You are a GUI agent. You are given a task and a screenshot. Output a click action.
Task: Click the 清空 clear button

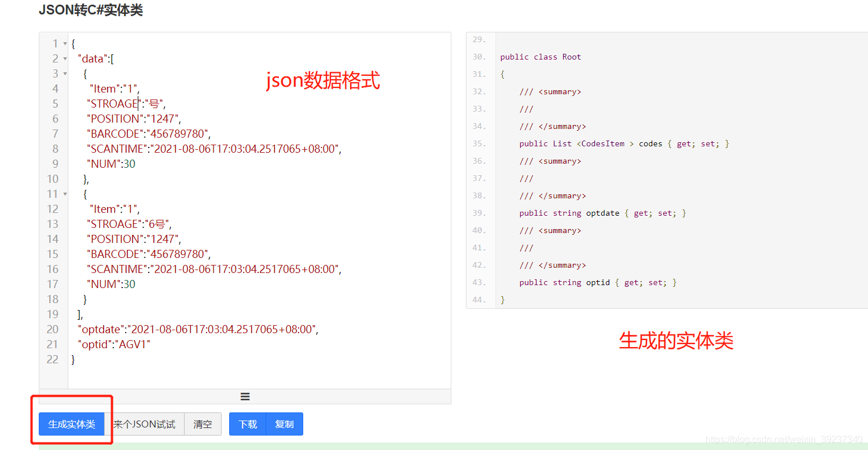click(x=203, y=424)
